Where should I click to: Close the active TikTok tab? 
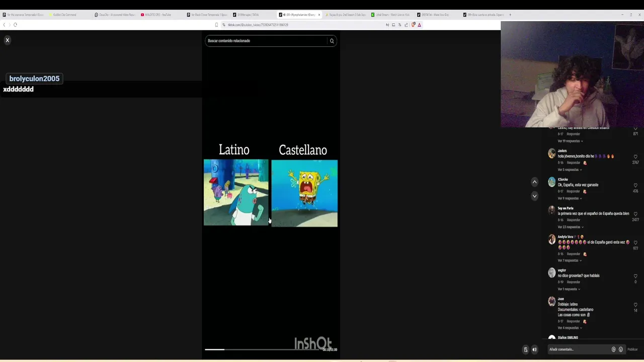click(x=318, y=15)
